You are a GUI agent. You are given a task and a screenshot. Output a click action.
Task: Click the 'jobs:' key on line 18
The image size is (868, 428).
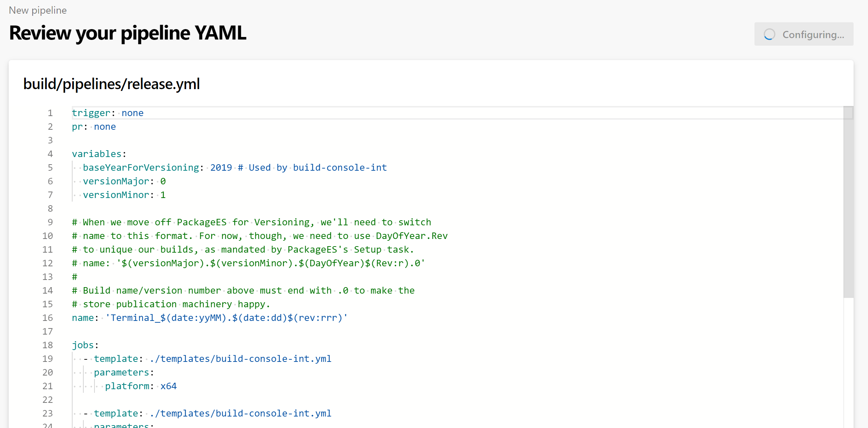point(86,345)
